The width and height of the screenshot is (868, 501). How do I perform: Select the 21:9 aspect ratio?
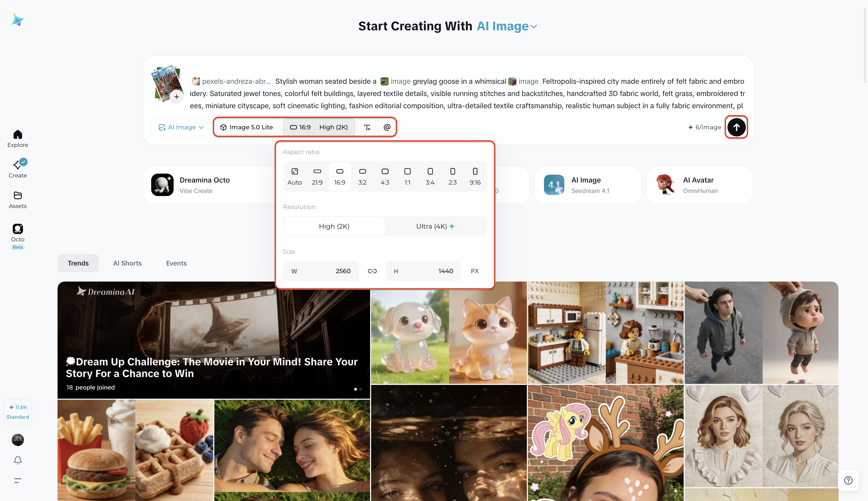point(317,176)
